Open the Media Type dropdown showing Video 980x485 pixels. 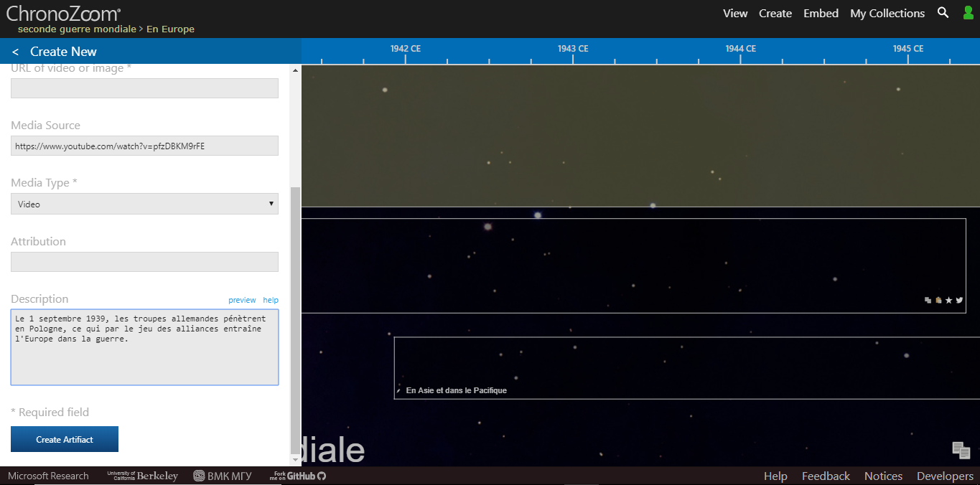tap(144, 204)
